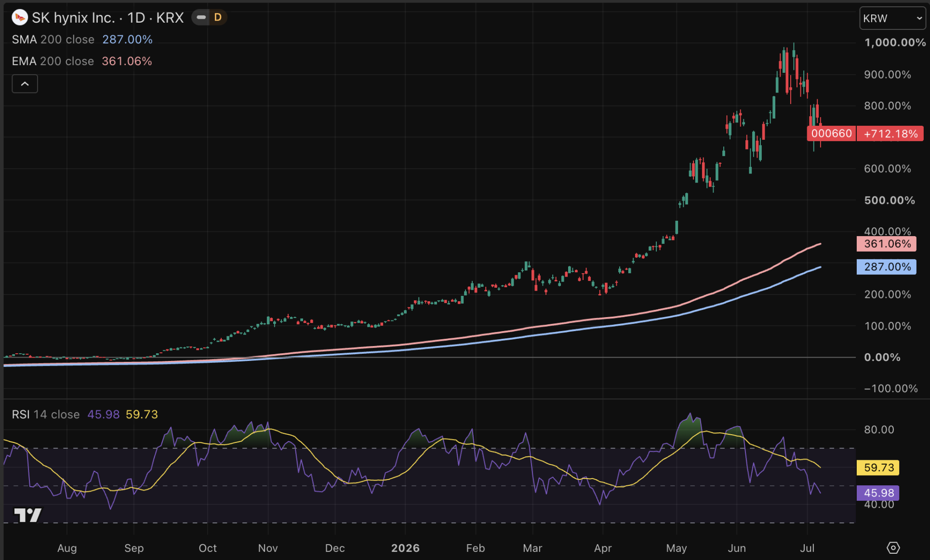
Task: Click the TradingView logo watermark
Action: pyautogui.click(x=28, y=515)
